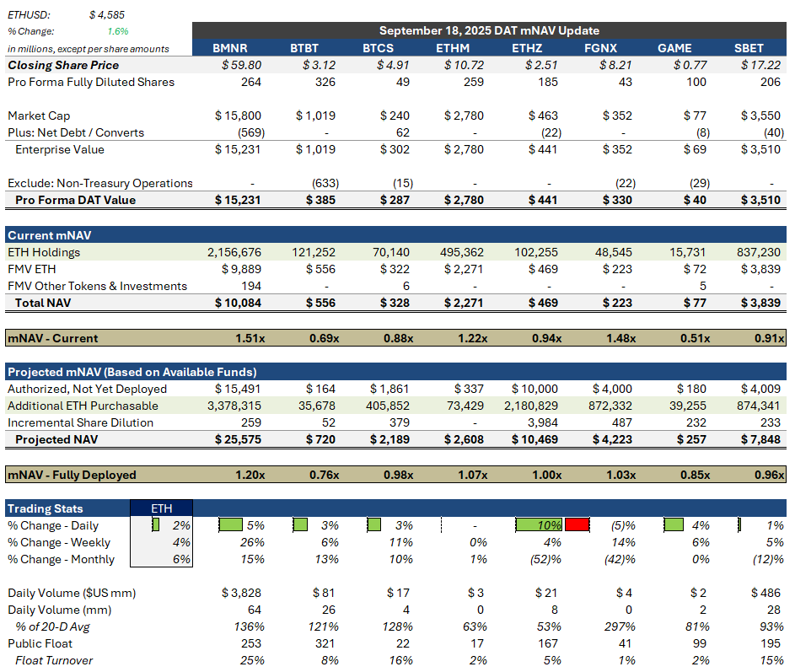The width and height of the screenshot is (795, 672).
Task: Select ETHZ fully deployed mNAV 1.00x
Action: click(x=546, y=475)
